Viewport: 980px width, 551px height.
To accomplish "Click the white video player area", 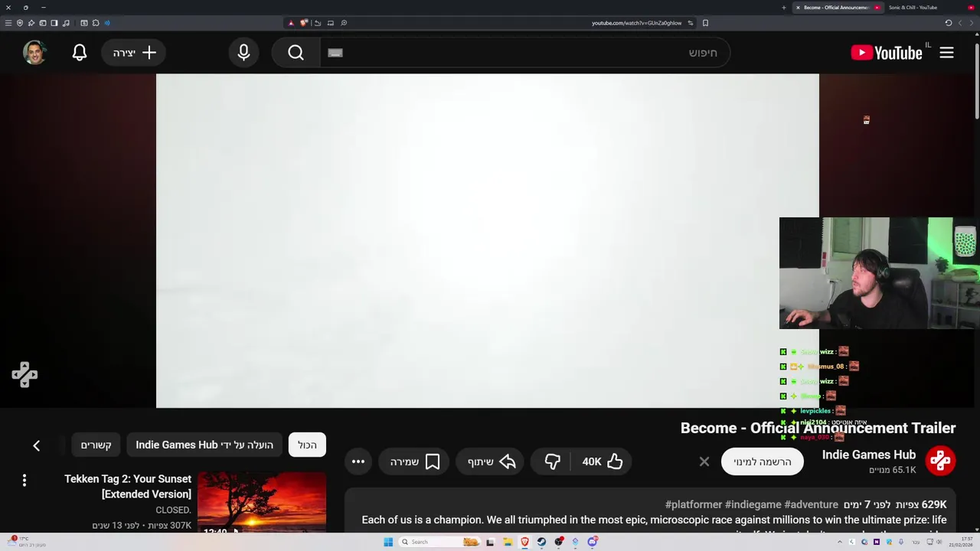I will click(488, 241).
